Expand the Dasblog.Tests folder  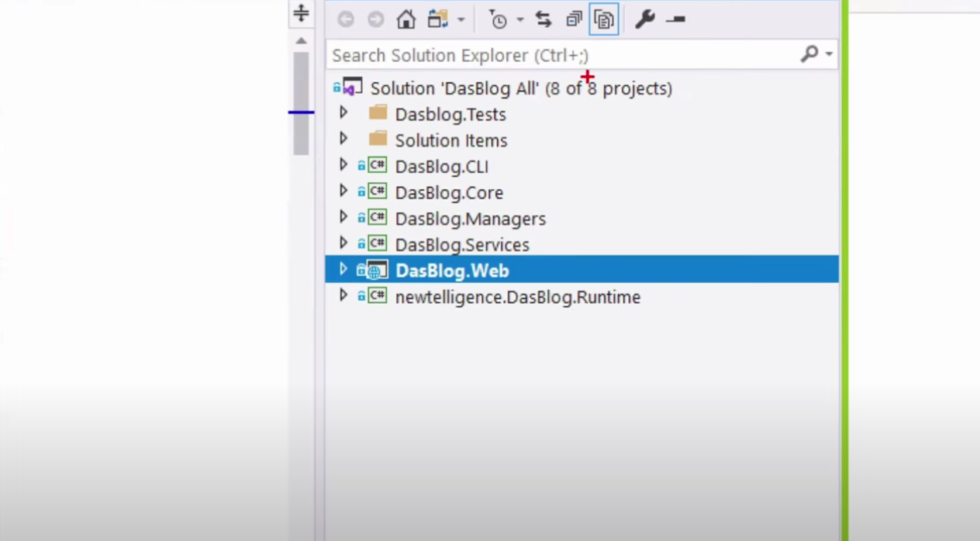pyautogui.click(x=343, y=113)
